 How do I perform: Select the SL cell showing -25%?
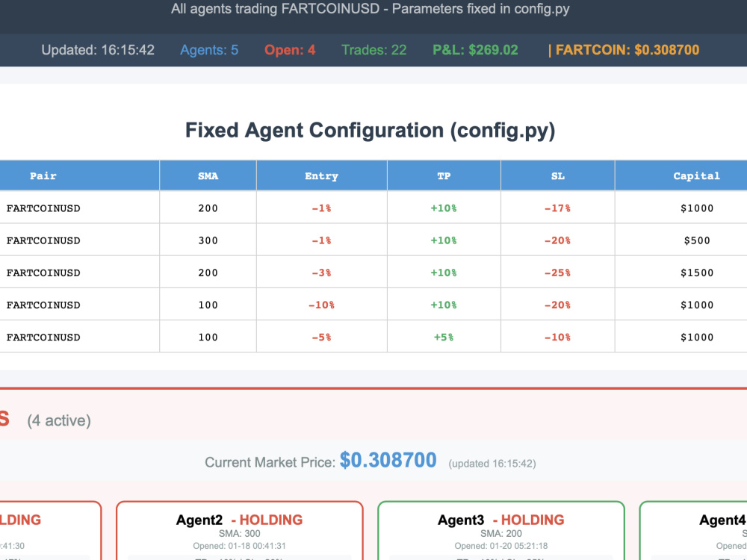pyautogui.click(x=558, y=273)
